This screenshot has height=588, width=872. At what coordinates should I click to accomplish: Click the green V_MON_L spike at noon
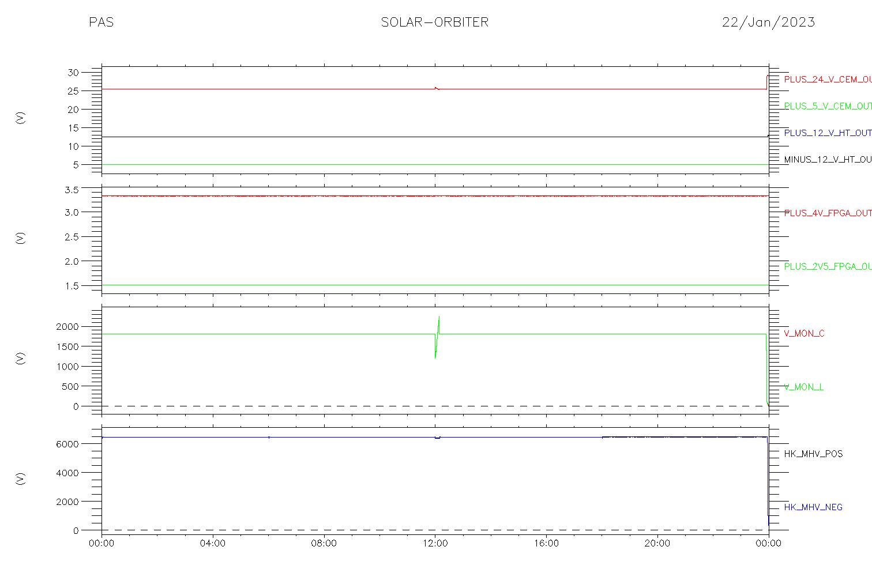437,337
